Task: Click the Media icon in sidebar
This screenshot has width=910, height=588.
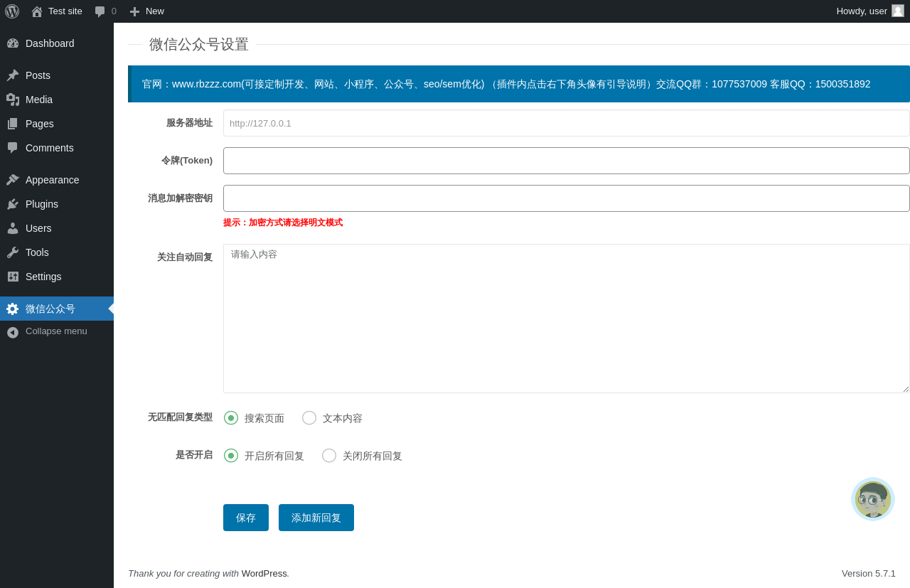Action: click(13, 100)
